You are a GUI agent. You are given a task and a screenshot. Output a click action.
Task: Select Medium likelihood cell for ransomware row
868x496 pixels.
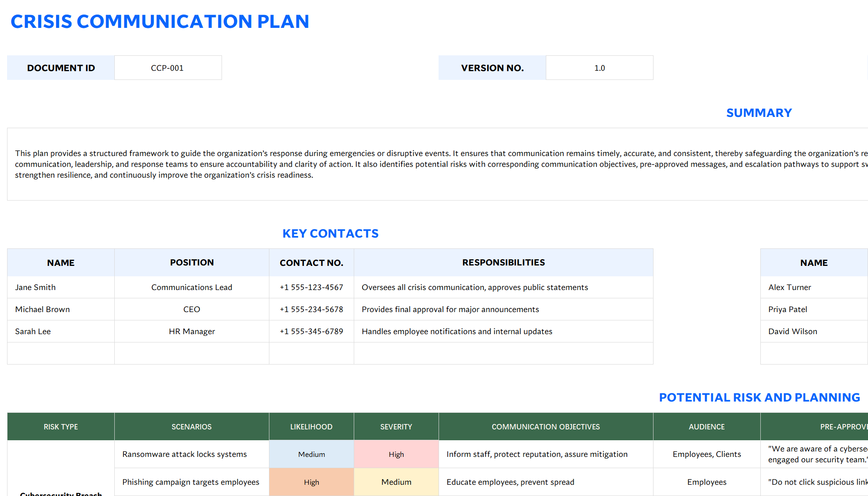[311, 454]
